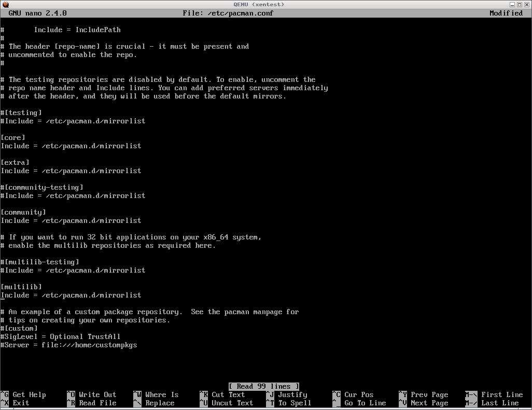Click the Justify shortcut label
Screen dimensions: 532x410
292,394
